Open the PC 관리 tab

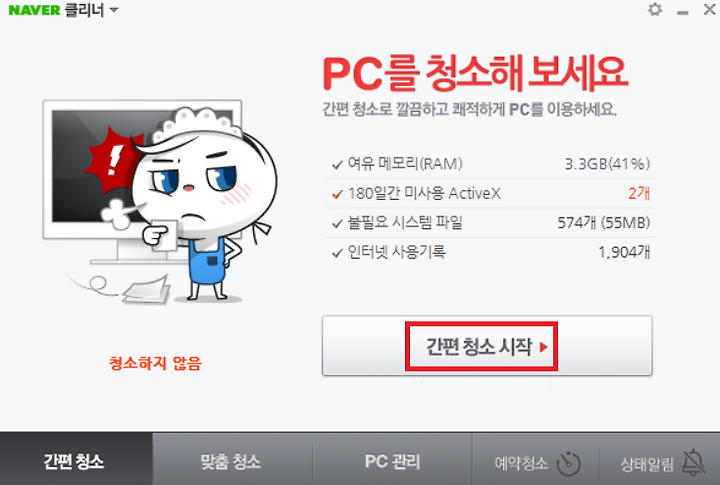392,459
